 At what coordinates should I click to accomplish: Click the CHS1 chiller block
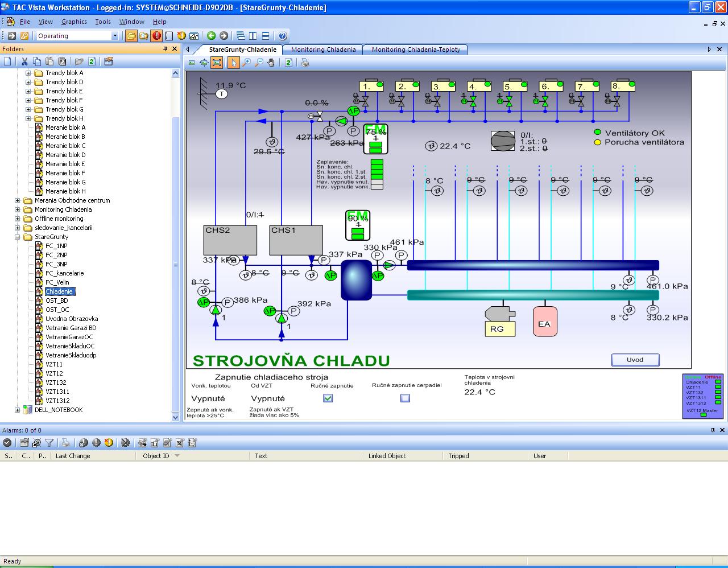(x=296, y=240)
